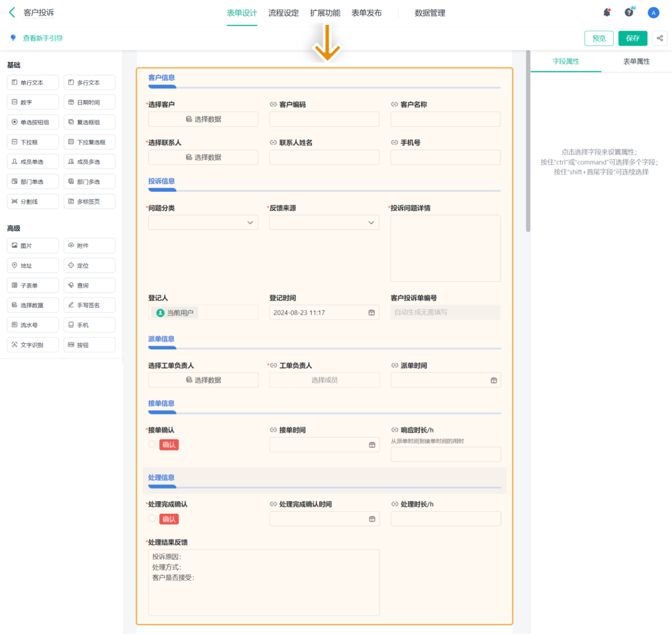This screenshot has width=672, height=634.
Task: Open the user avatar menu
Action: pos(653,12)
